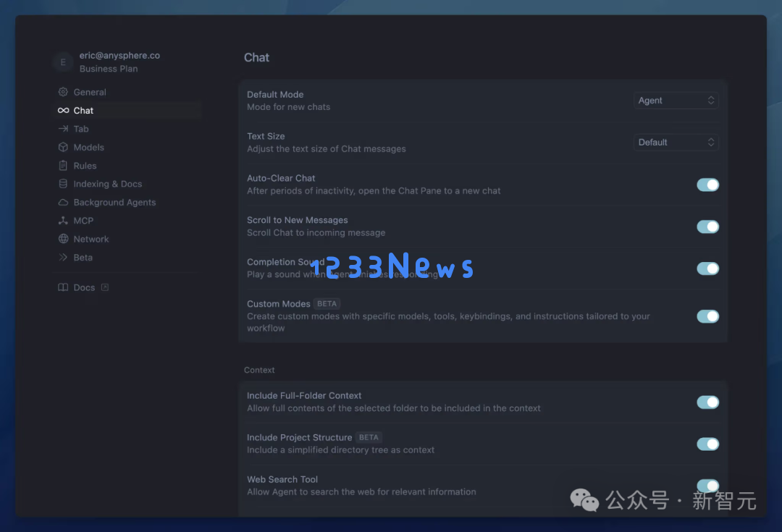Viewport: 782px width, 532px height.
Task: Click the Text Size setting label
Action: coord(266,136)
